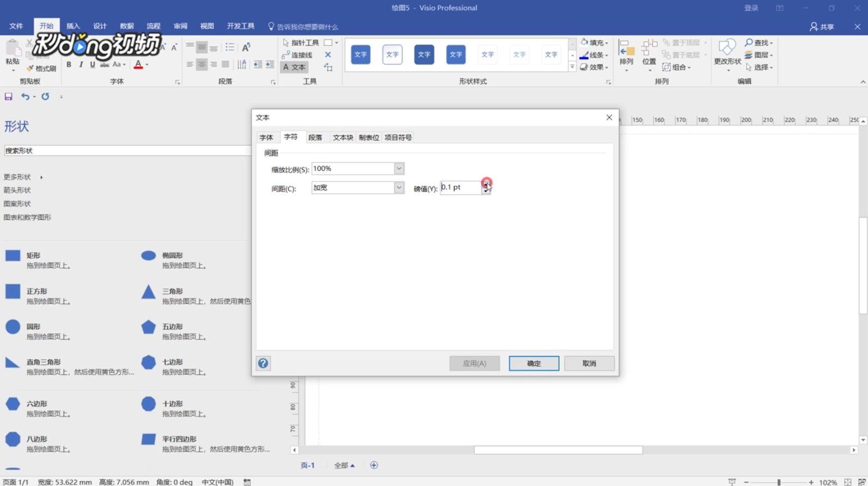This screenshot has height=486, width=868.
Task: Open the 组合 group dropdown
Action: coord(677,67)
